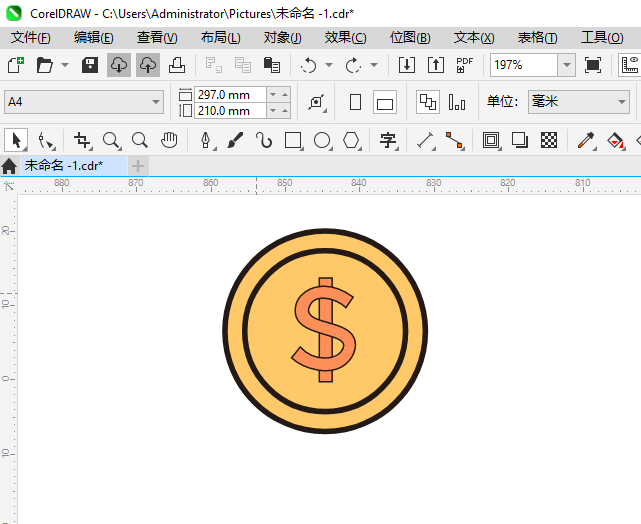Select the Pick tool
Viewport: 641px width, 524px height.
click(16, 140)
